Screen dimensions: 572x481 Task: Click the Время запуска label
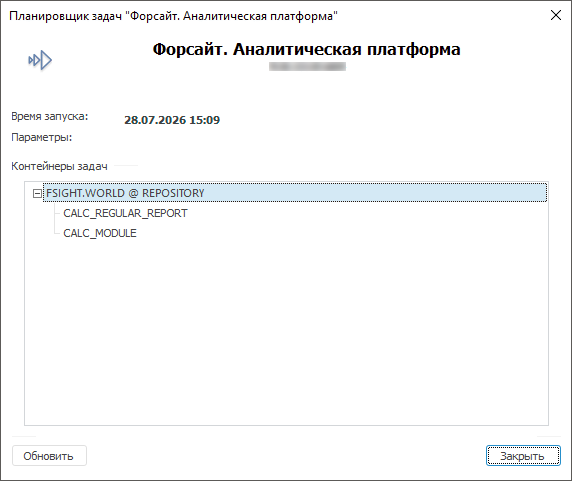[50, 116]
